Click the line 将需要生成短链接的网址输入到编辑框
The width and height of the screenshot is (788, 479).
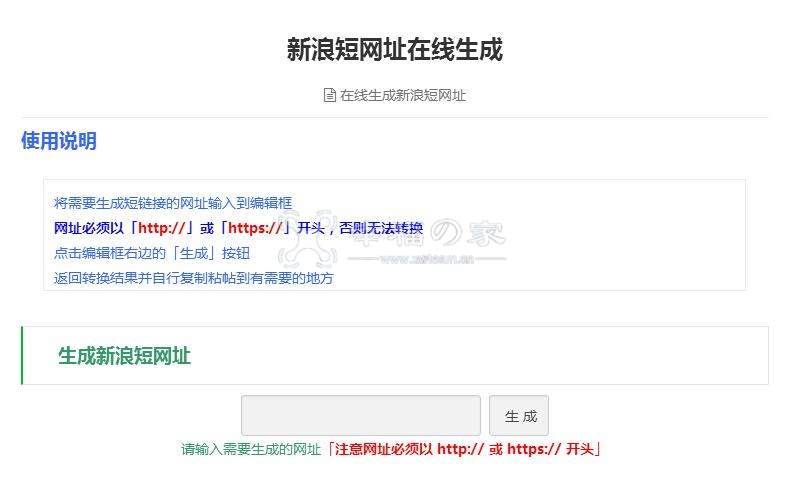173,203
